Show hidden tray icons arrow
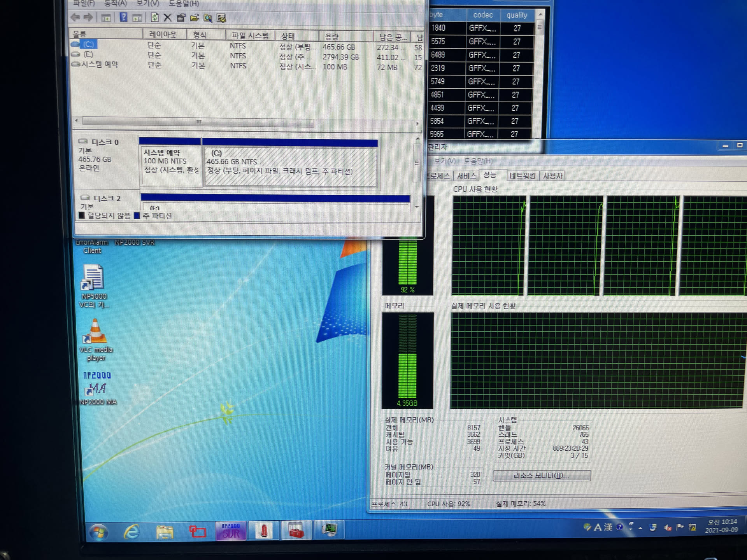Image resolution: width=747 pixels, height=560 pixels. click(640, 528)
